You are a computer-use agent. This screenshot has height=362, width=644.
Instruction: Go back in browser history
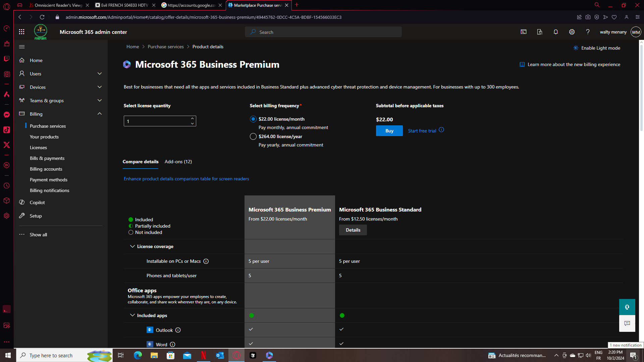tap(20, 17)
